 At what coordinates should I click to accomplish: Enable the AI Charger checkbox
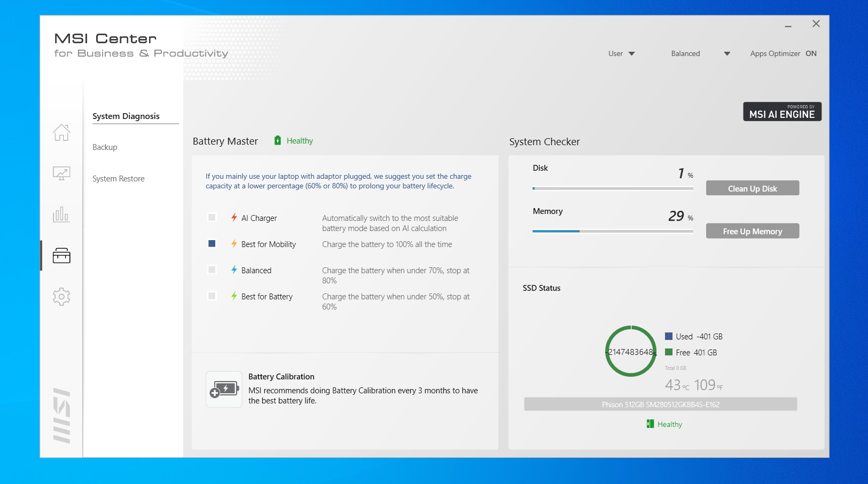coord(212,217)
